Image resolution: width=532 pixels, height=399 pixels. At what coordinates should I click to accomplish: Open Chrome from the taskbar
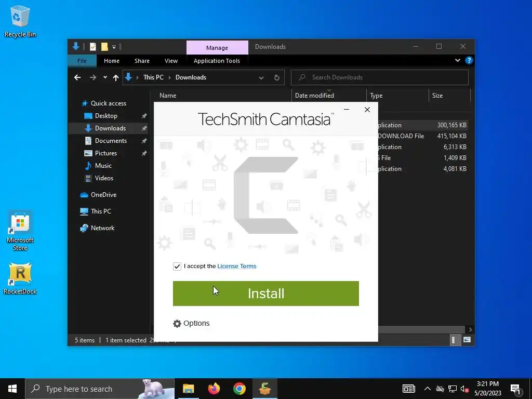click(239, 389)
